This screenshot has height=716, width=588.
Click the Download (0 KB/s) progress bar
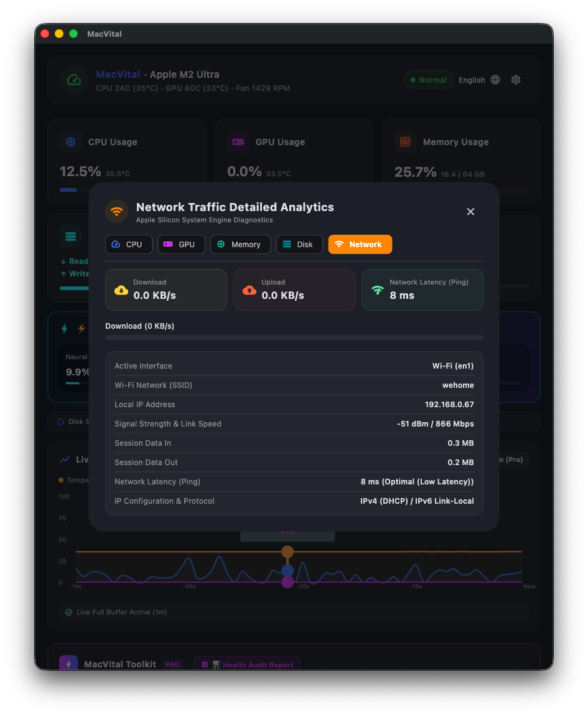(294, 337)
